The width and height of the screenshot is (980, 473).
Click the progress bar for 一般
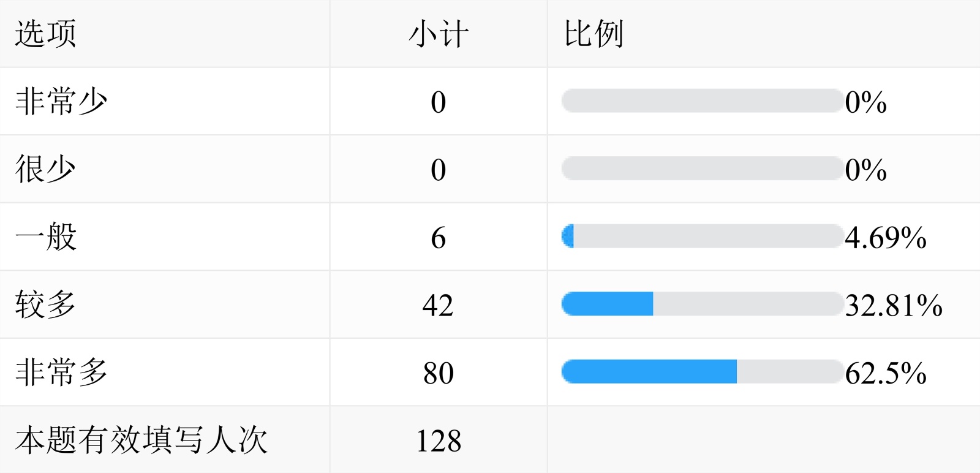coord(702,236)
